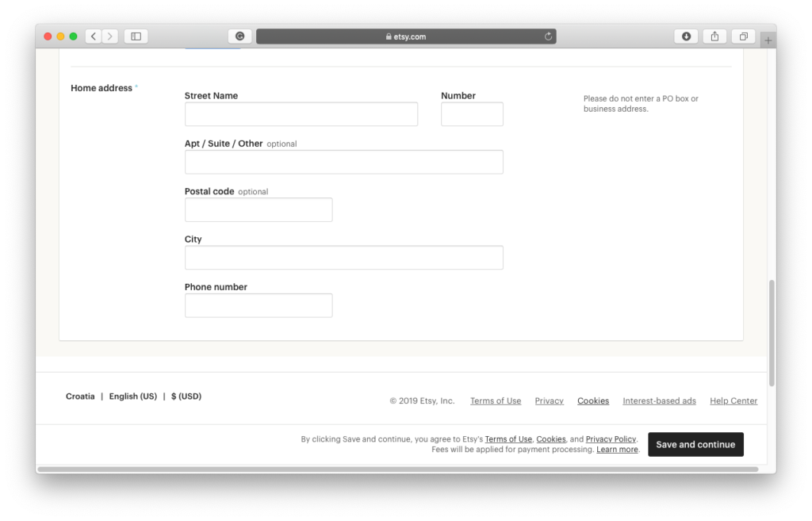Image resolution: width=812 pixels, height=521 pixels.
Task: Focus the Street Name input field
Action: click(301, 114)
